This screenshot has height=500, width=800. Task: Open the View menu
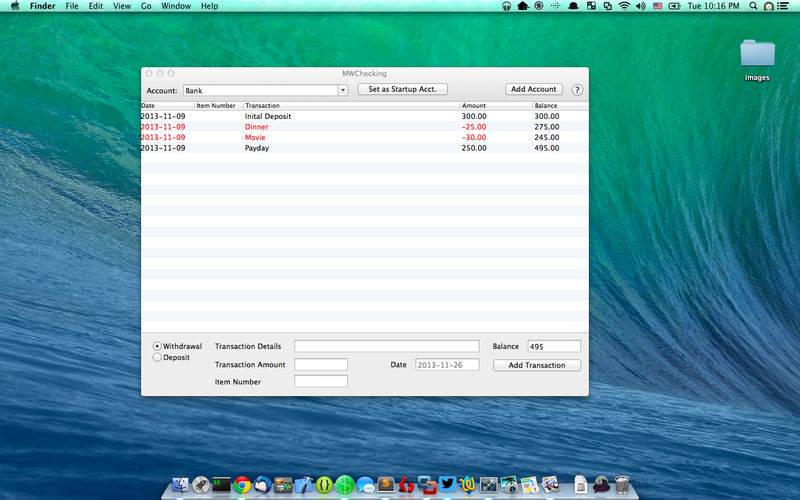pos(122,6)
